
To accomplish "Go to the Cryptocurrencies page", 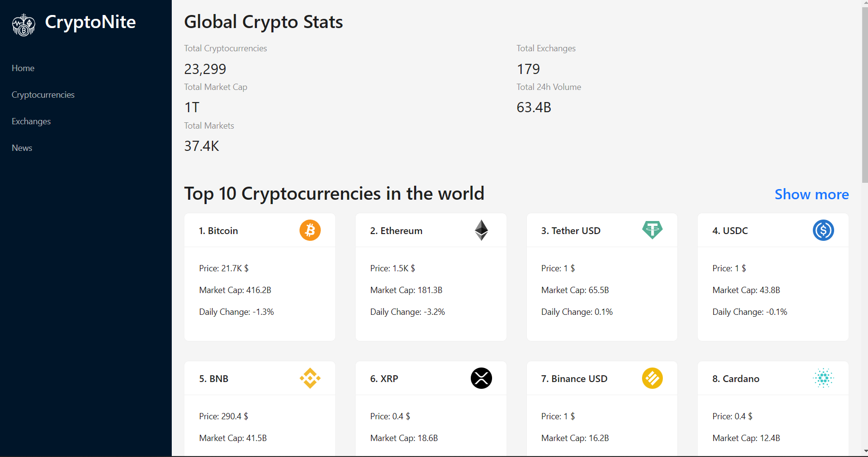I will [x=43, y=95].
